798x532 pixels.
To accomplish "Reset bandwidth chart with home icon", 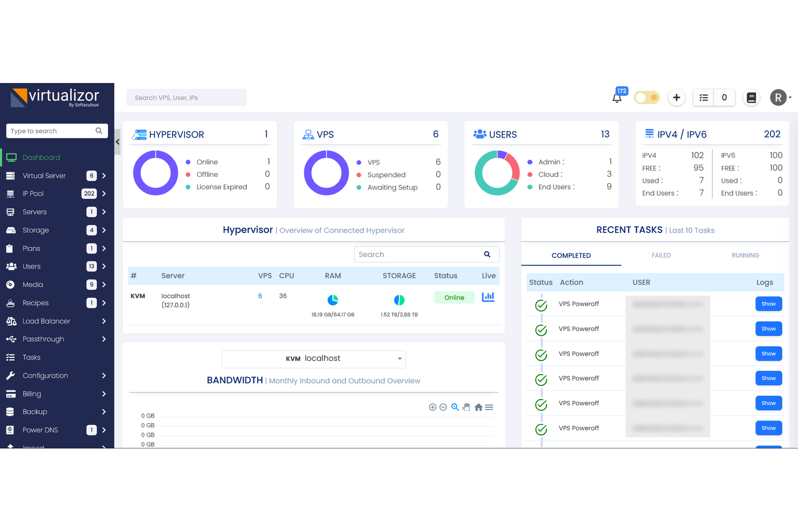I will 478,407.
